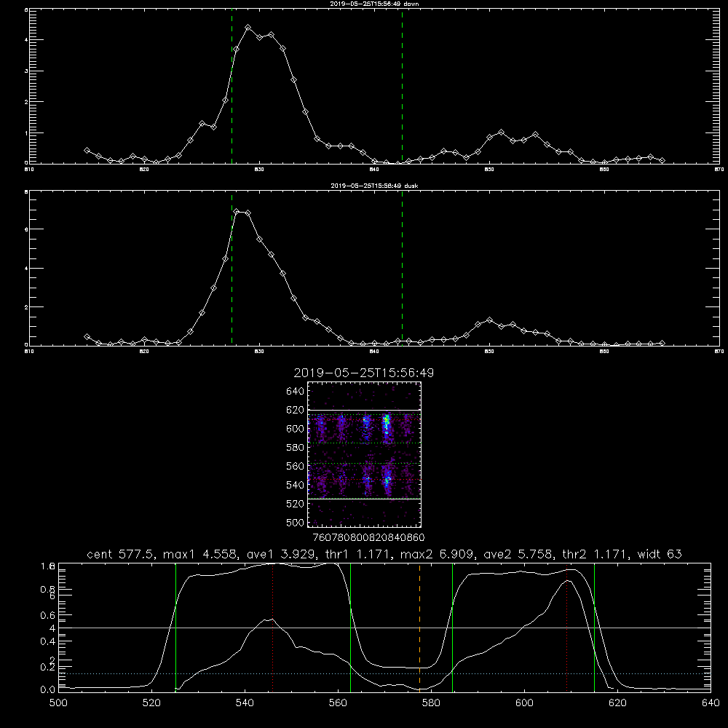Click dawn plot green dashed line near 828
The width and height of the screenshot is (728, 728).
[232, 88]
